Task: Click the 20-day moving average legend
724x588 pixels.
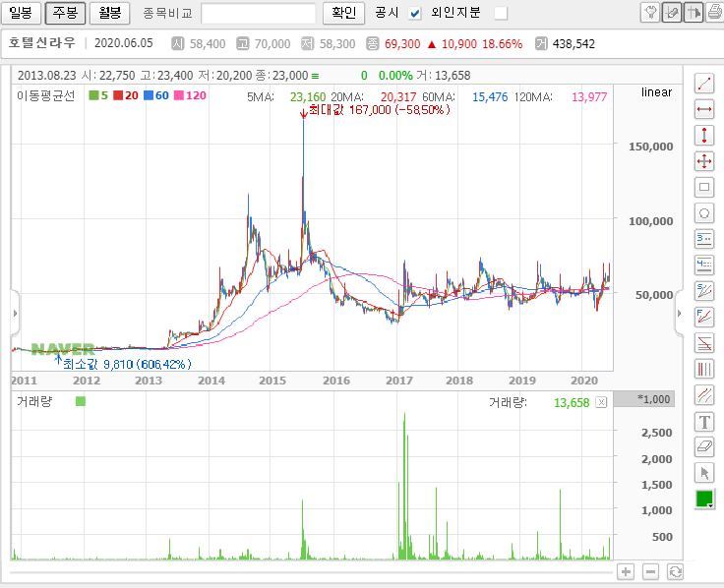Action: click(x=126, y=95)
